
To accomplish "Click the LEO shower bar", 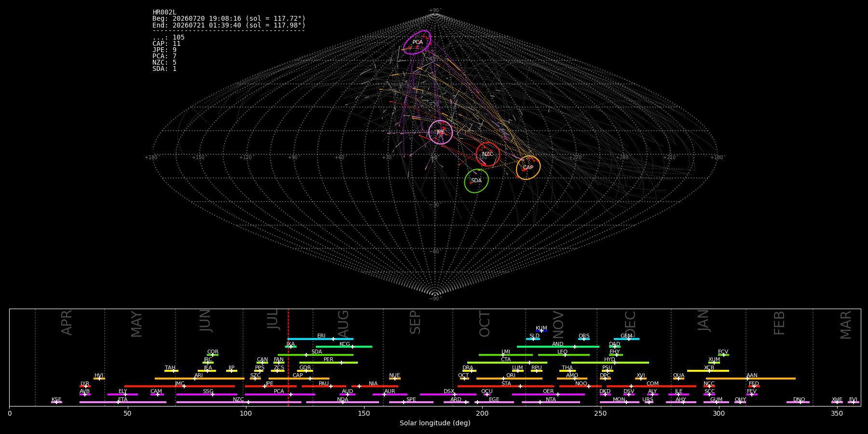I will [564, 355].
